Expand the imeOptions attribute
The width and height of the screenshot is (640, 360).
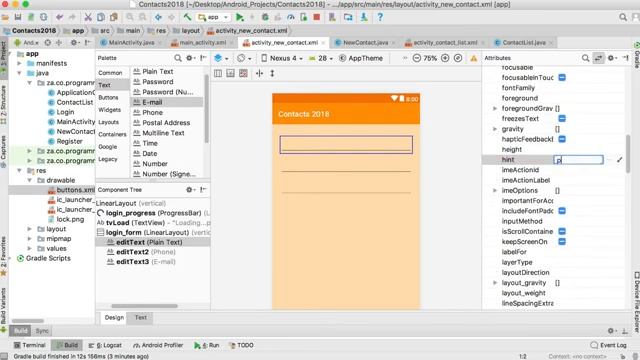pos(495,191)
